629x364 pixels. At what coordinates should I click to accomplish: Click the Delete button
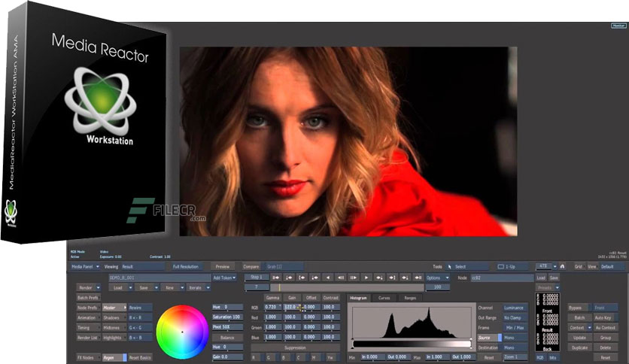(x=606, y=348)
